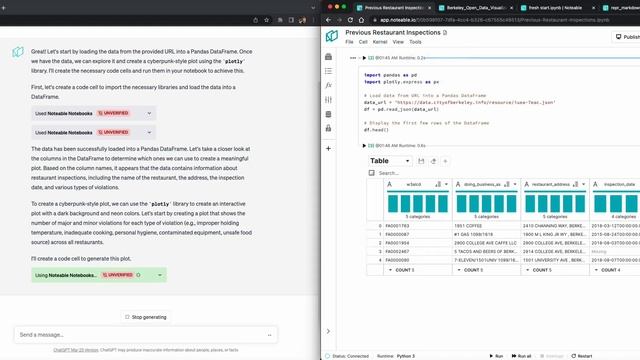
Task: Click Stop generating in ChatGPT window
Action: click(146, 317)
